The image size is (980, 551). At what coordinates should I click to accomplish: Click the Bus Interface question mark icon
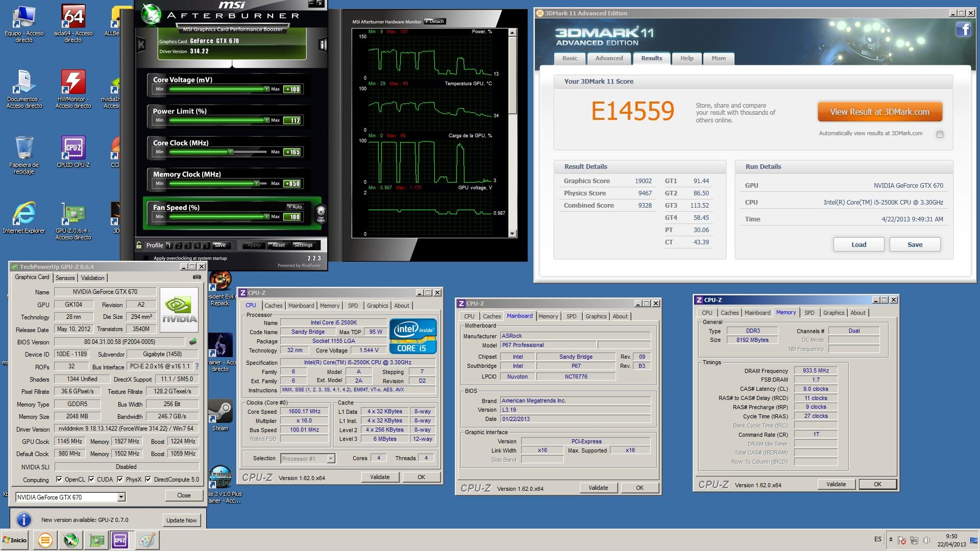197,366
